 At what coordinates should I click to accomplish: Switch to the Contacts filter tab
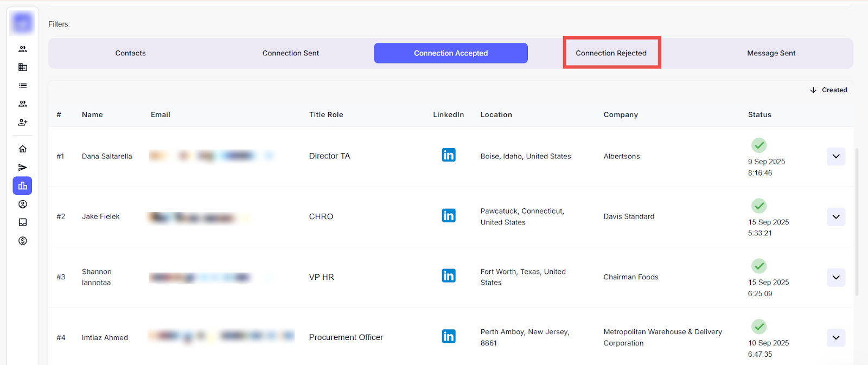click(130, 53)
